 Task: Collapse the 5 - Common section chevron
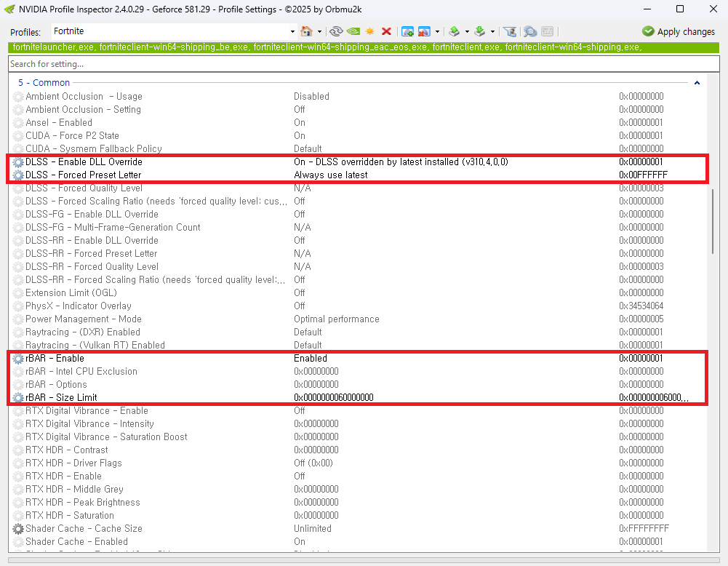697,83
